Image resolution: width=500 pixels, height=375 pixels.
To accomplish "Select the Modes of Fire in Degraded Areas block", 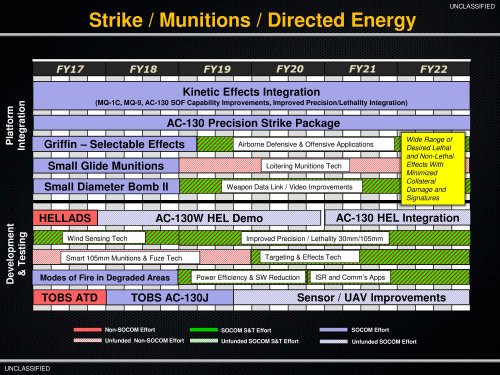I will point(105,277).
